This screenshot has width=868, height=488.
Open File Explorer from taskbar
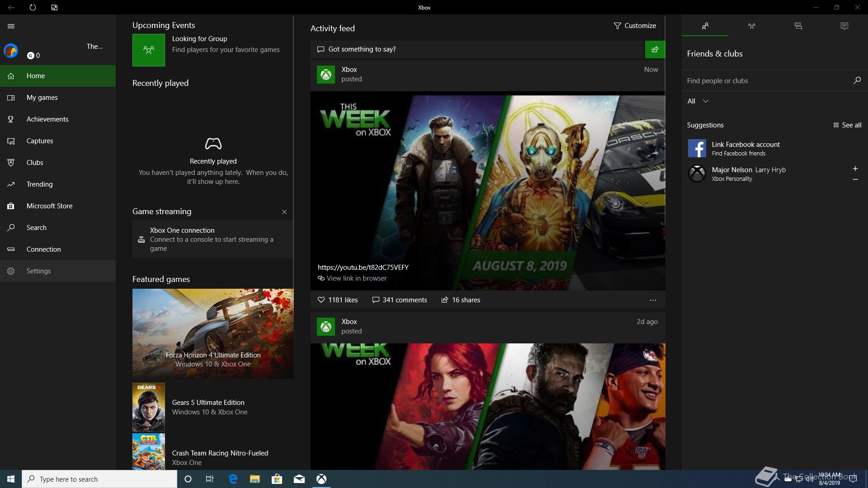tap(255, 479)
